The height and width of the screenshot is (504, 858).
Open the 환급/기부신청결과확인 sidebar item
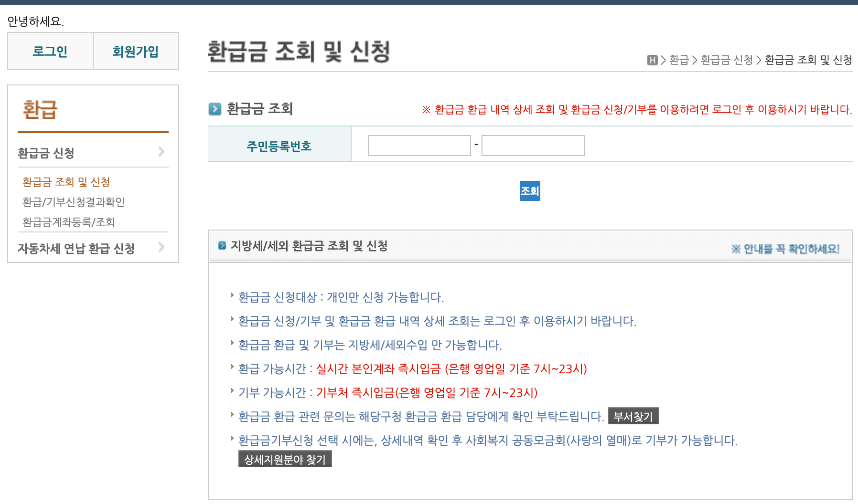click(x=72, y=202)
